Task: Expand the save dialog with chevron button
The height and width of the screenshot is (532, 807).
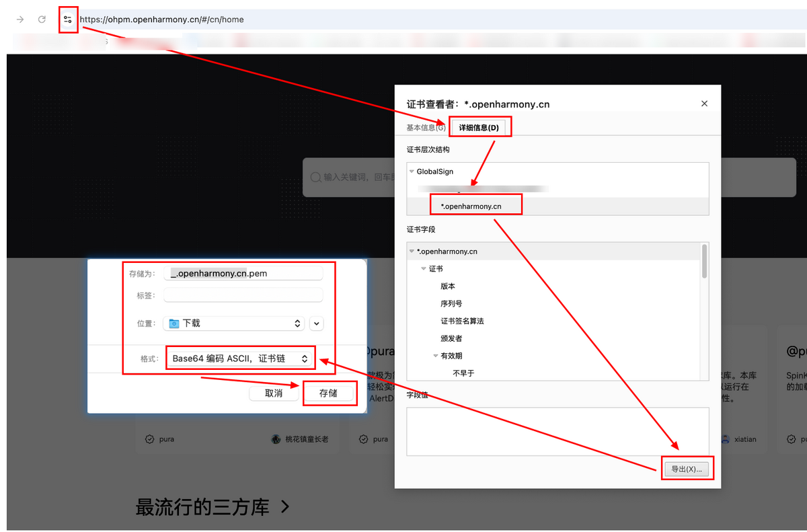Action: click(317, 324)
